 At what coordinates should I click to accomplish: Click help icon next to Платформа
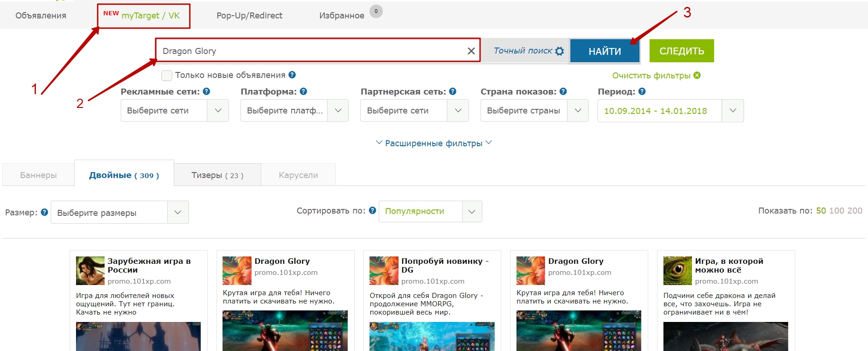click(303, 91)
